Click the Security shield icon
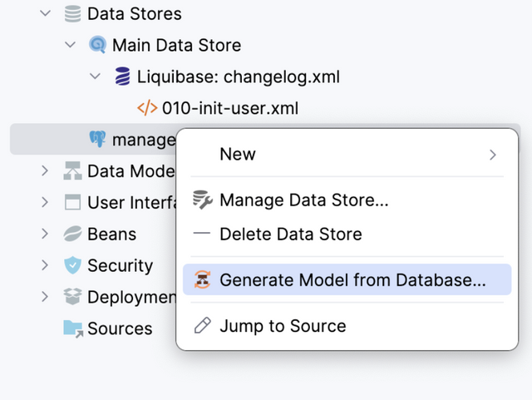Viewport: 532px width, 400px height. [73, 266]
